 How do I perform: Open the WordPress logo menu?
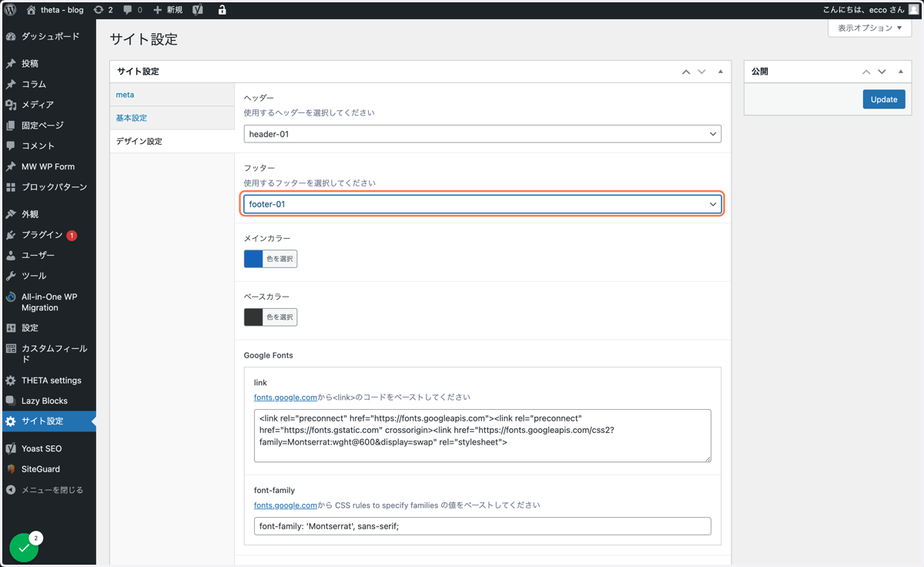point(11,10)
